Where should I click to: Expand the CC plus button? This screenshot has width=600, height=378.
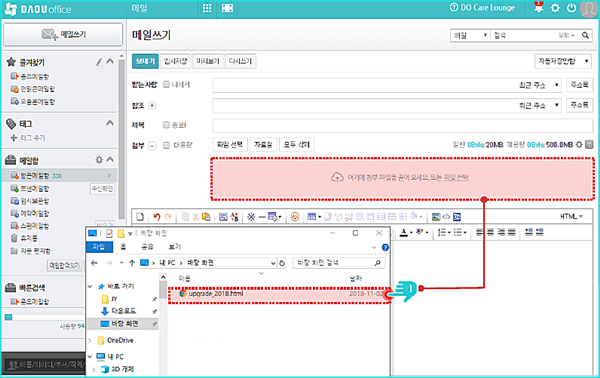click(152, 106)
